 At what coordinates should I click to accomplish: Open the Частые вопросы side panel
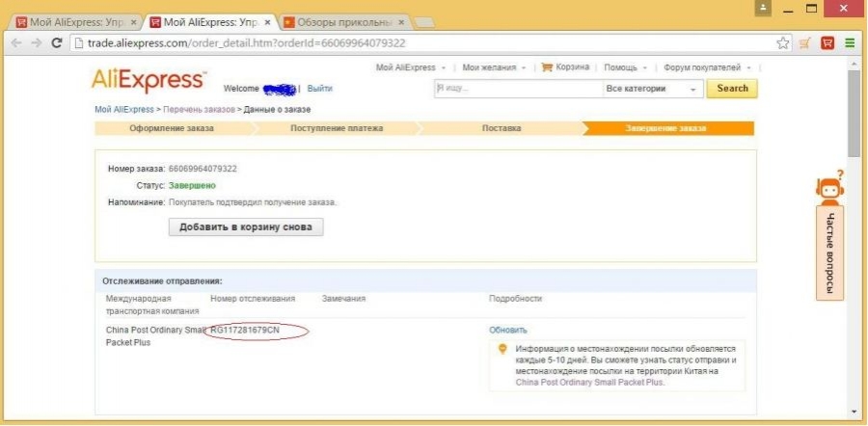click(829, 253)
